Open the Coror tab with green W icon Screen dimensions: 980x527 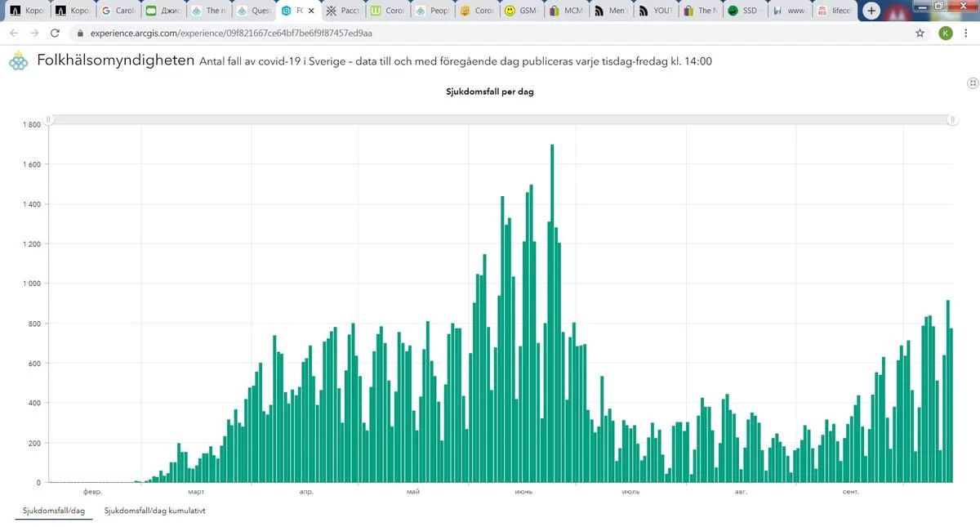[386, 11]
